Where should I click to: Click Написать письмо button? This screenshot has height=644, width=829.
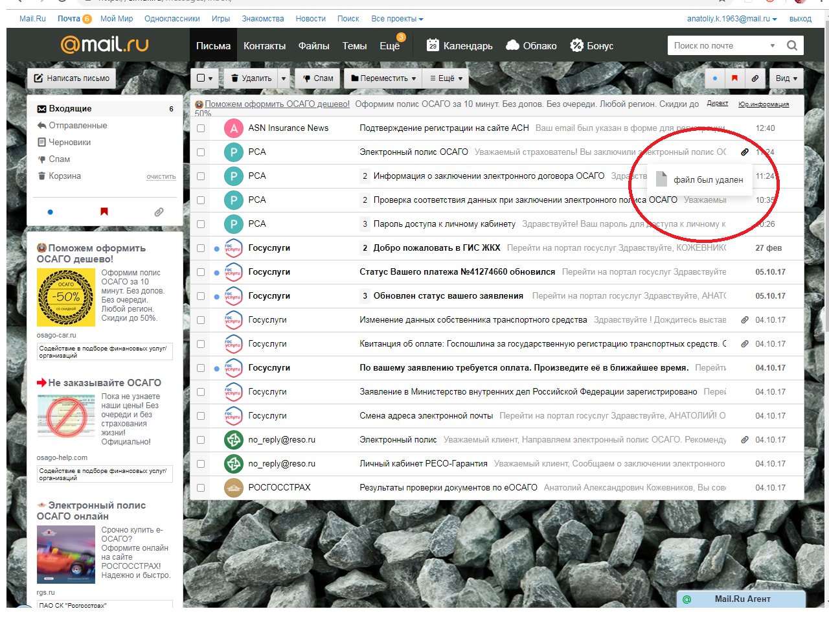(71, 78)
